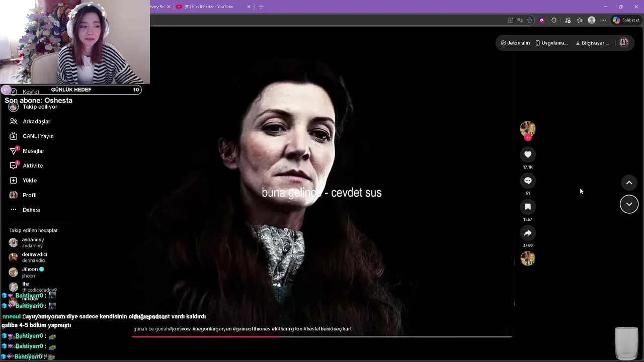Click Mesajlar paper-plane icon

[x=14, y=151]
